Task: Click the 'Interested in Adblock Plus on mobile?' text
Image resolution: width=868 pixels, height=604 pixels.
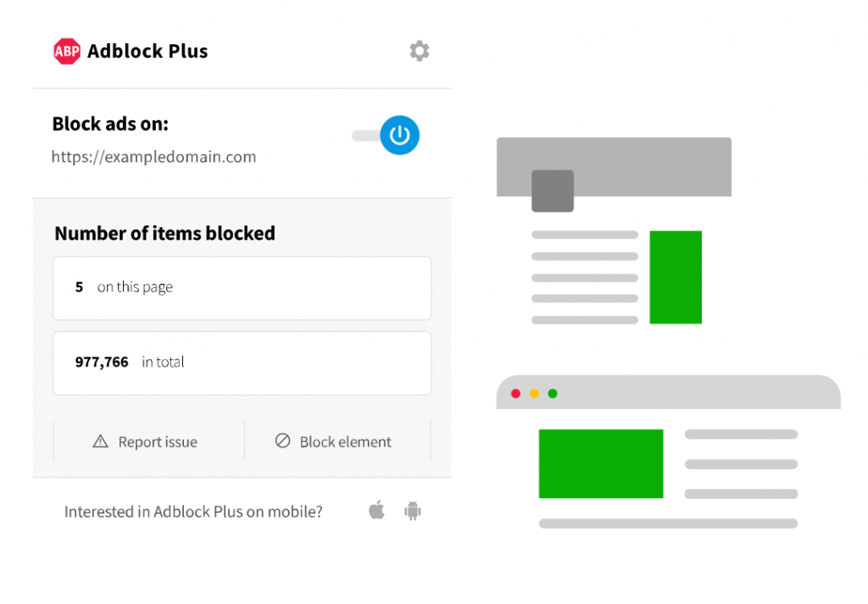Action: point(193,512)
